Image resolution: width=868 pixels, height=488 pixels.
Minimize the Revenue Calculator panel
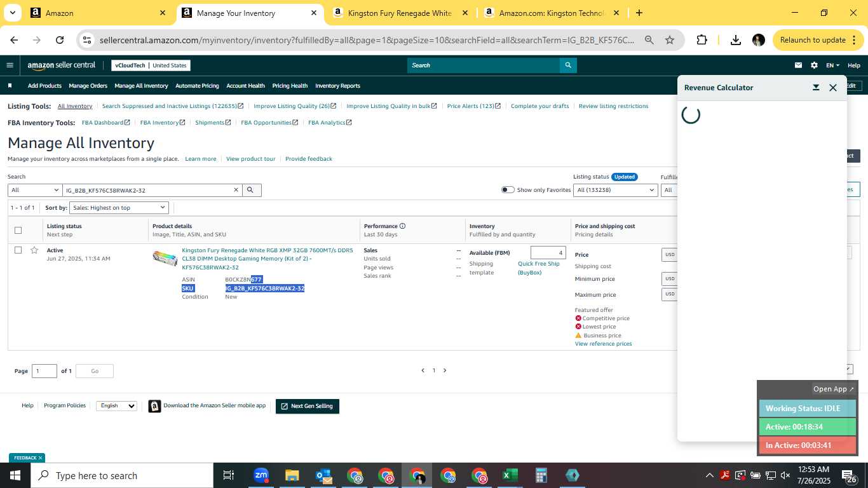[x=816, y=88]
